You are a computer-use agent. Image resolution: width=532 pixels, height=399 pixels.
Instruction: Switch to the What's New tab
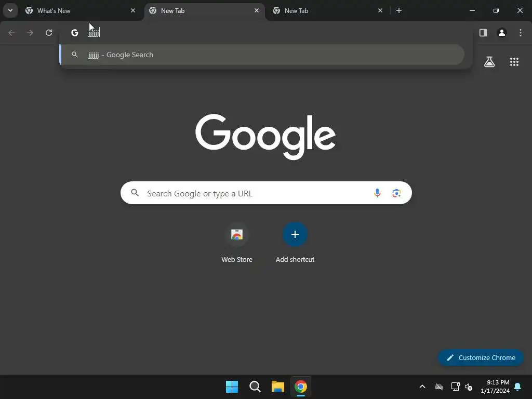pyautogui.click(x=81, y=10)
